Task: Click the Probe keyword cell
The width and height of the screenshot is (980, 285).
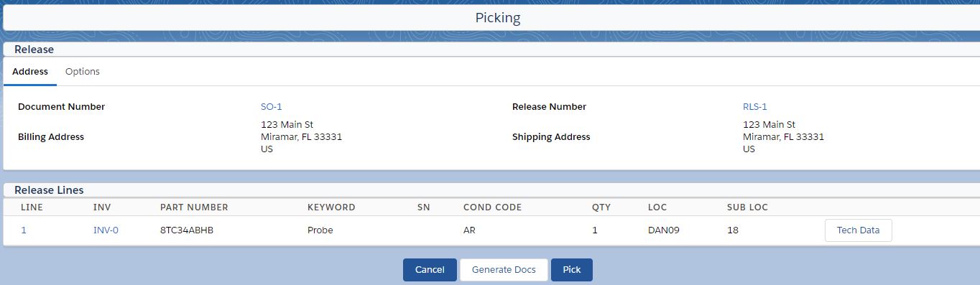Action: click(x=320, y=230)
